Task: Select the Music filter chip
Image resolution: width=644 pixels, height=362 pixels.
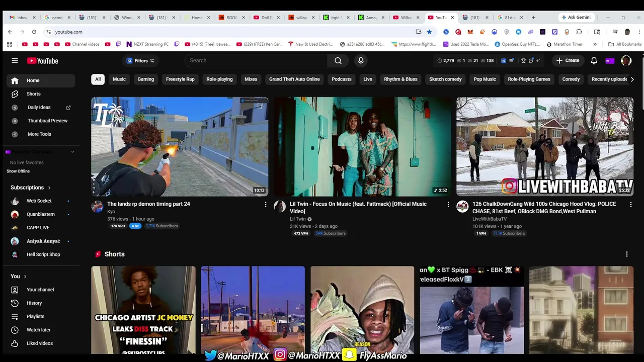Action: pyautogui.click(x=119, y=79)
